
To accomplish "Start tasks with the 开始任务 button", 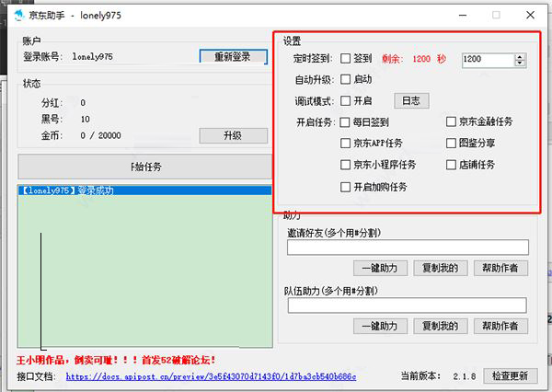I will click(x=144, y=167).
